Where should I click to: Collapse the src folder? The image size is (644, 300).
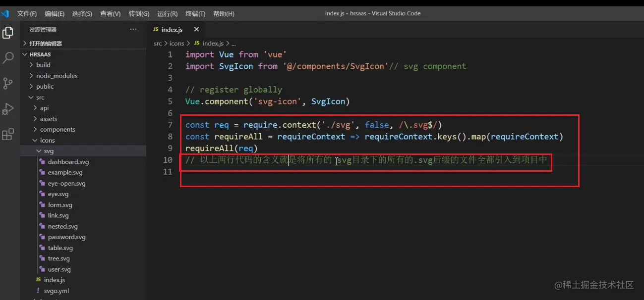pos(83,98)
